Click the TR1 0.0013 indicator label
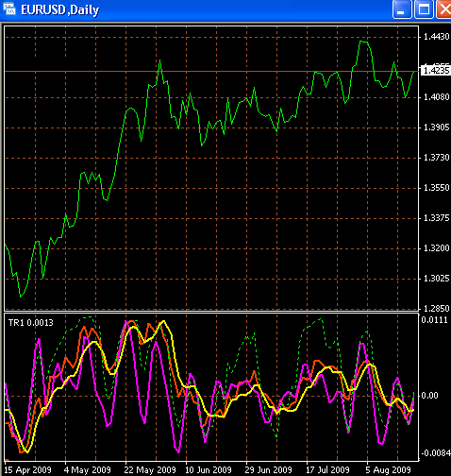 pyautogui.click(x=31, y=323)
